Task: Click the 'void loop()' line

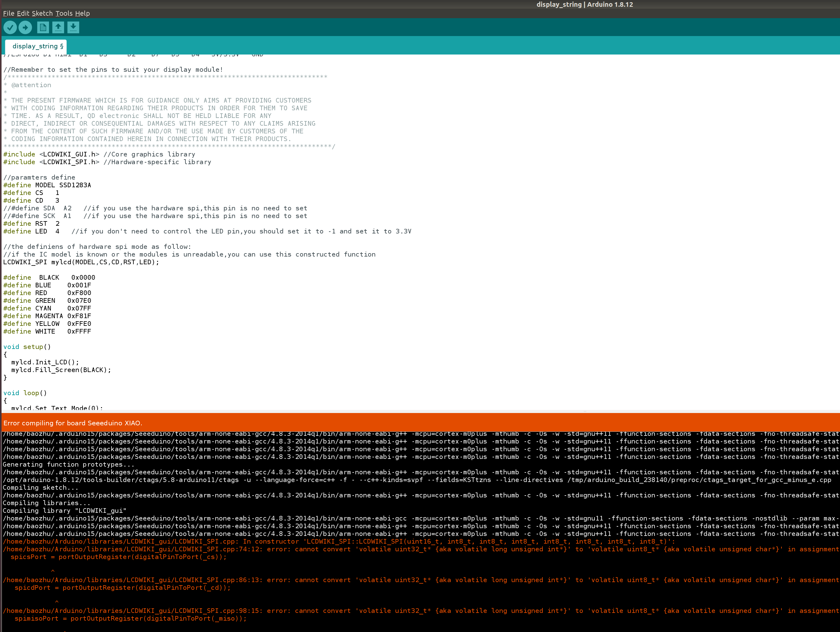Action: click(25, 393)
